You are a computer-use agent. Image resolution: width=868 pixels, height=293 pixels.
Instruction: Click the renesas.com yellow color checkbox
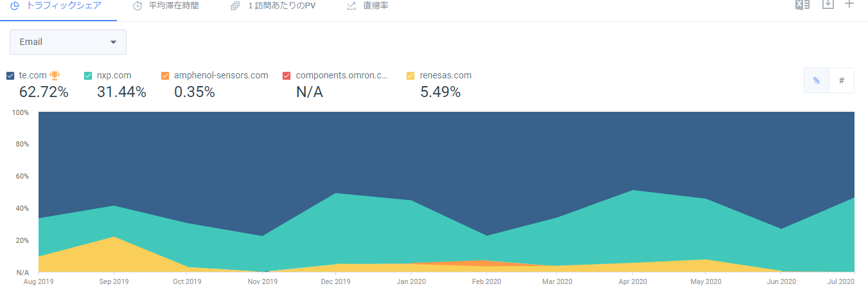(x=411, y=76)
